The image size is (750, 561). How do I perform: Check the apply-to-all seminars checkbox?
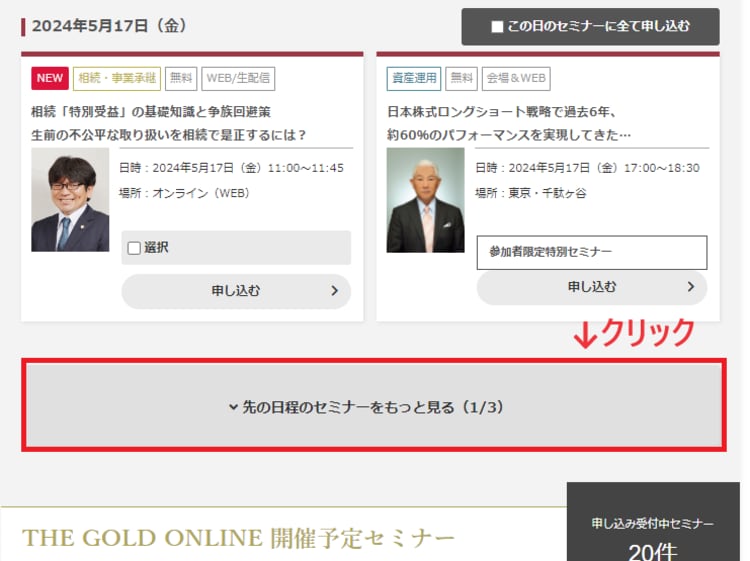coord(497,27)
